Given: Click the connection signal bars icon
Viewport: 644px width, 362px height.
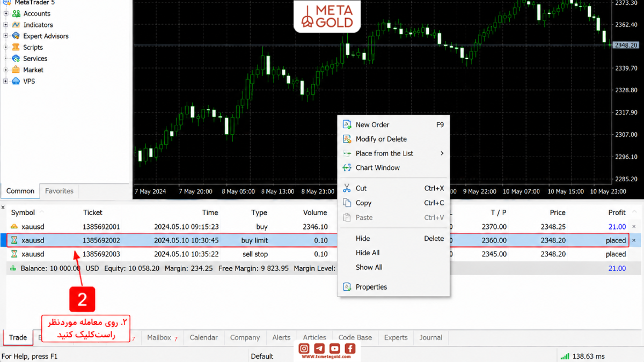Looking at the screenshot, I should point(565,356).
